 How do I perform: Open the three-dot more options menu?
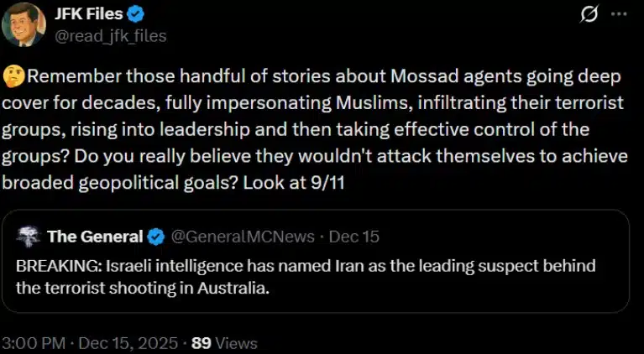point(619,15)
